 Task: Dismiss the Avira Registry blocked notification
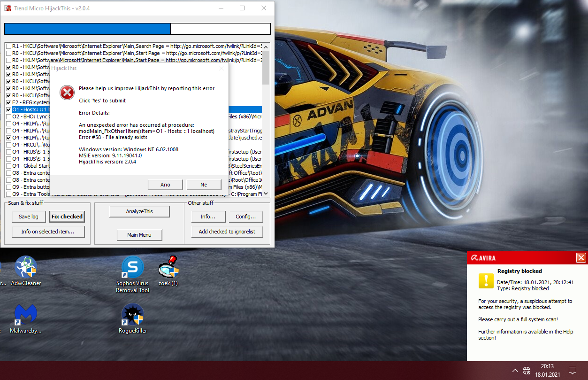pos(581,257)
